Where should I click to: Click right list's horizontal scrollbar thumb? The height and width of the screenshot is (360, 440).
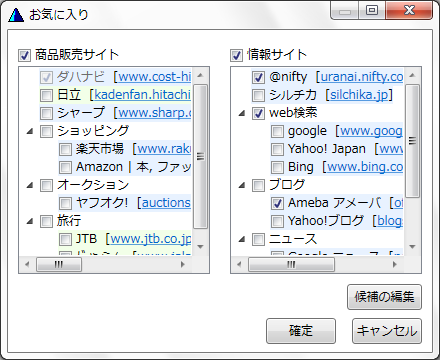pos(291,265)
